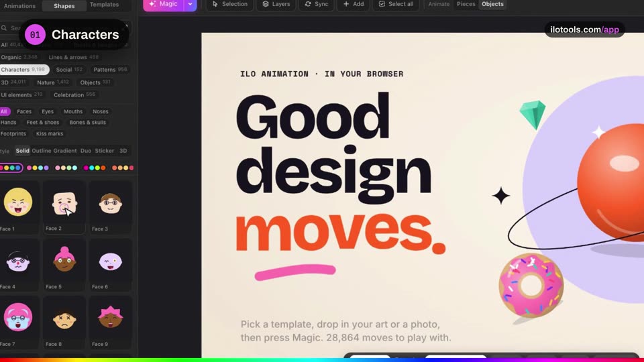Click the pink donut on canvas

pos(531,286)
